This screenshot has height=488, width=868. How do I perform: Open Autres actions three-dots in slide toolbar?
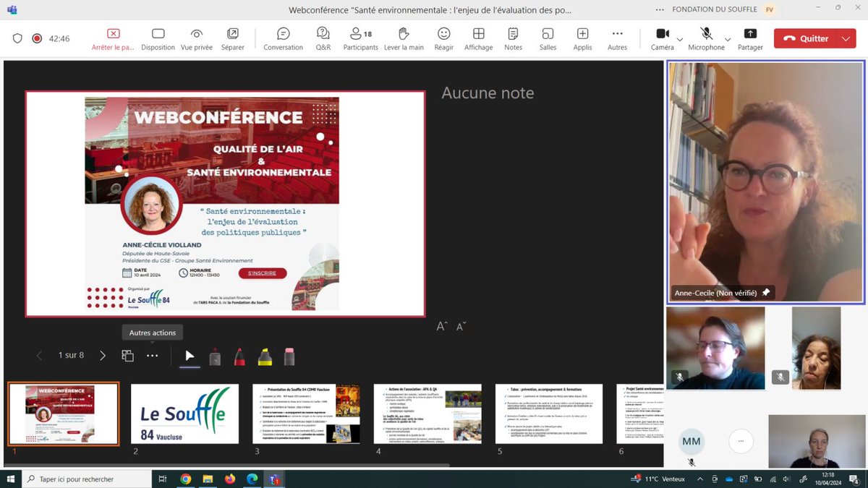click(x=152, y=355)
